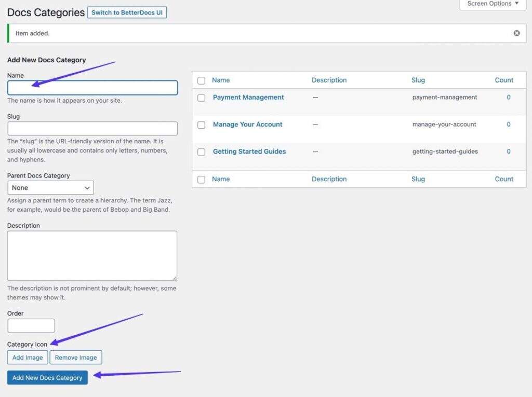Select the Manage Your Account checkbox
This screenshot has width=532, height=397.
click(x=202, y=125)
